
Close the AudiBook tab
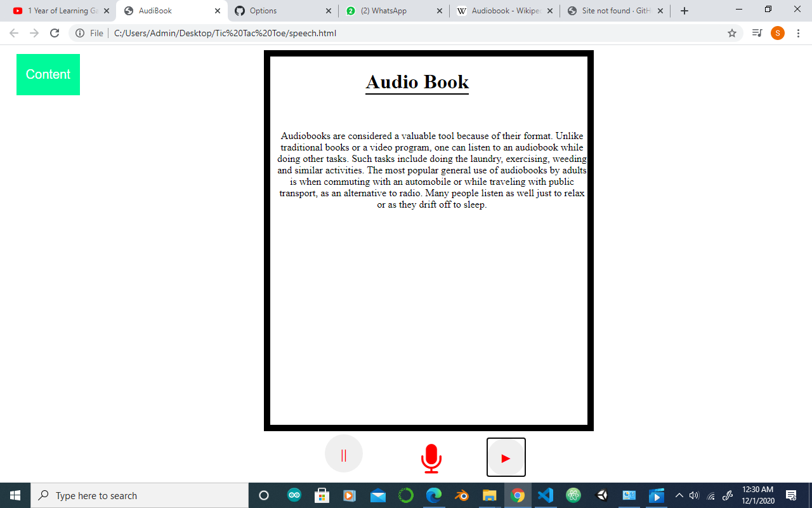point(218,11)
